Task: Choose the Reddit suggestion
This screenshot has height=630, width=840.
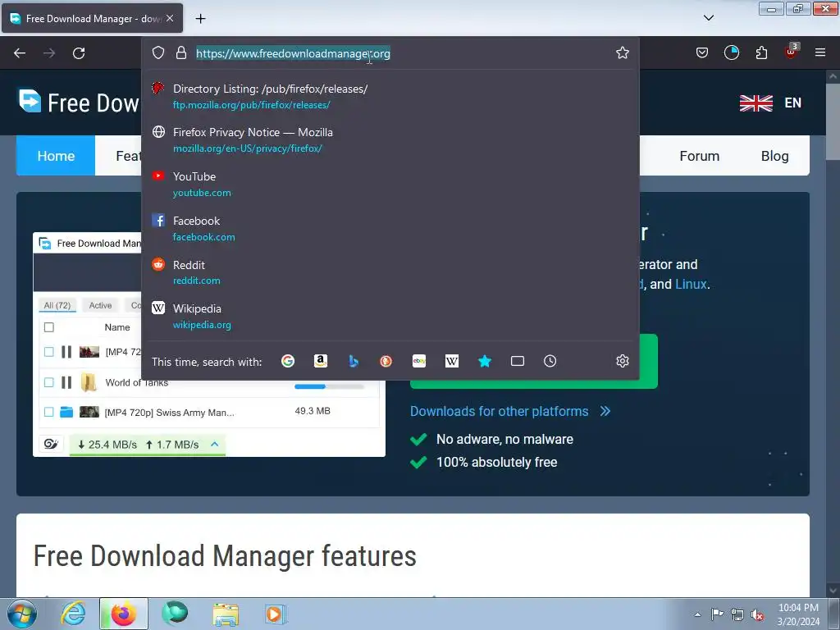Action: coord(390,272)
